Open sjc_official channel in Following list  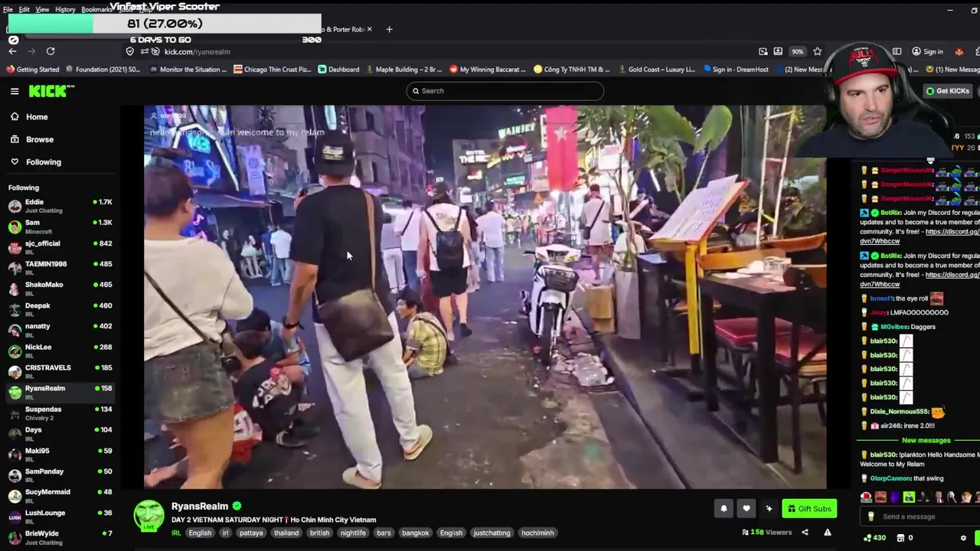pyautogui.click(x=60, y=247)
